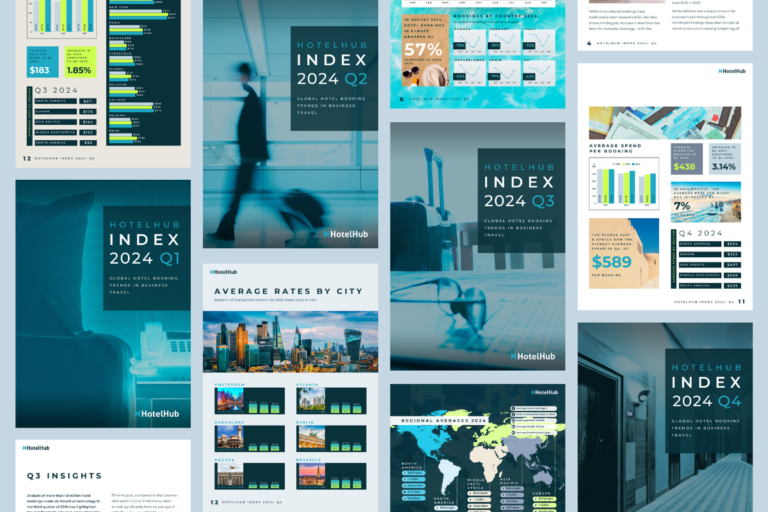
Task: Click HotelHub logo on Regional Averages map page
Action: click(545, 392)
